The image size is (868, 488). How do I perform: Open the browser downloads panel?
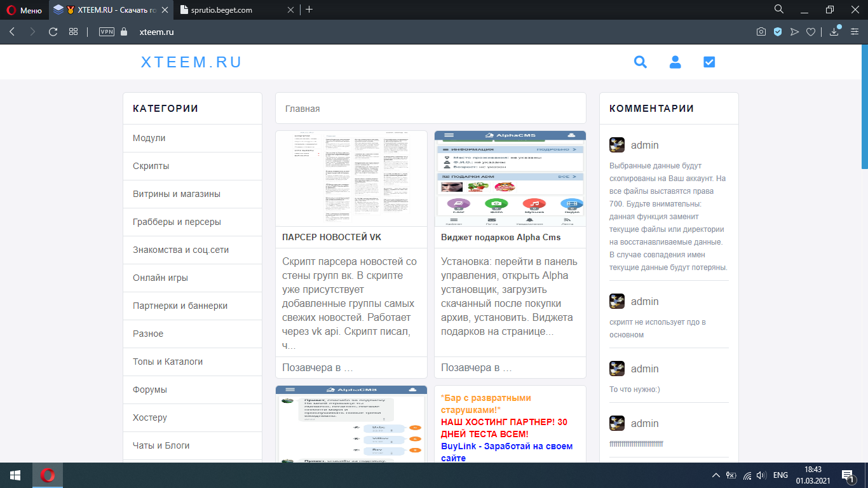[x=835, y=32]
